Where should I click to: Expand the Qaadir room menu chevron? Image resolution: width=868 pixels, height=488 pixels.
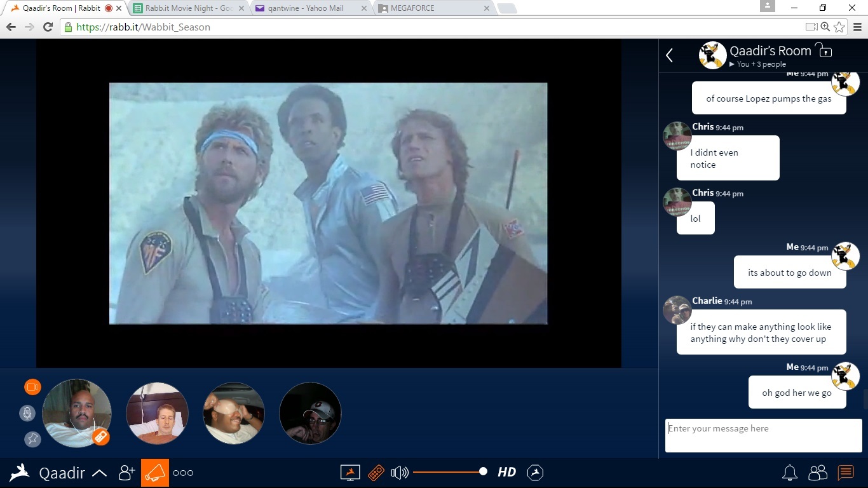click(99, 473)
